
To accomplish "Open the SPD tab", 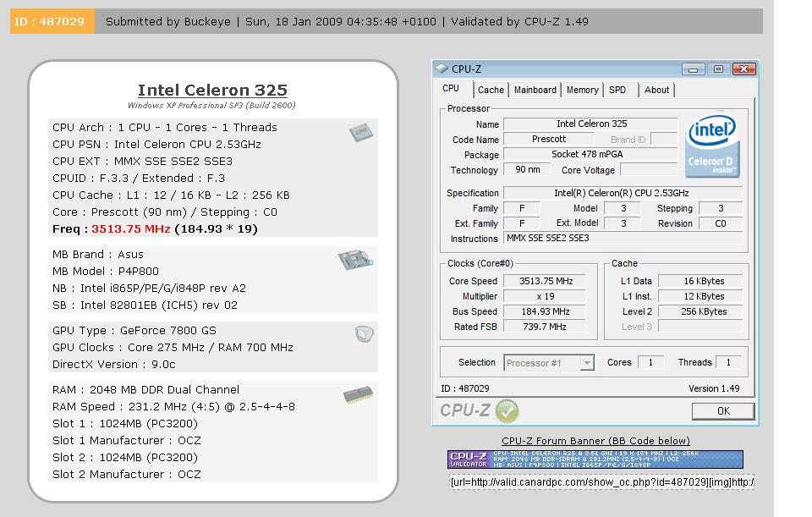I will click(617, 90).
